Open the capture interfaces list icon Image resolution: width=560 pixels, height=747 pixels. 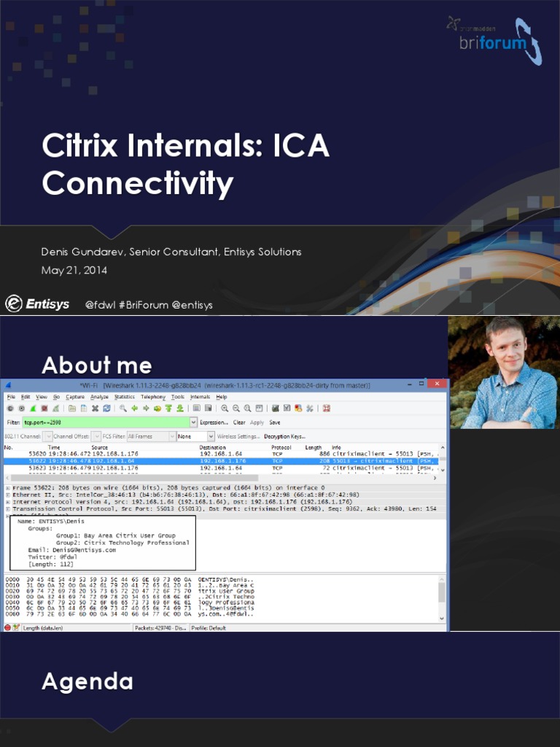pyautogui.click(x=10, y=409)
